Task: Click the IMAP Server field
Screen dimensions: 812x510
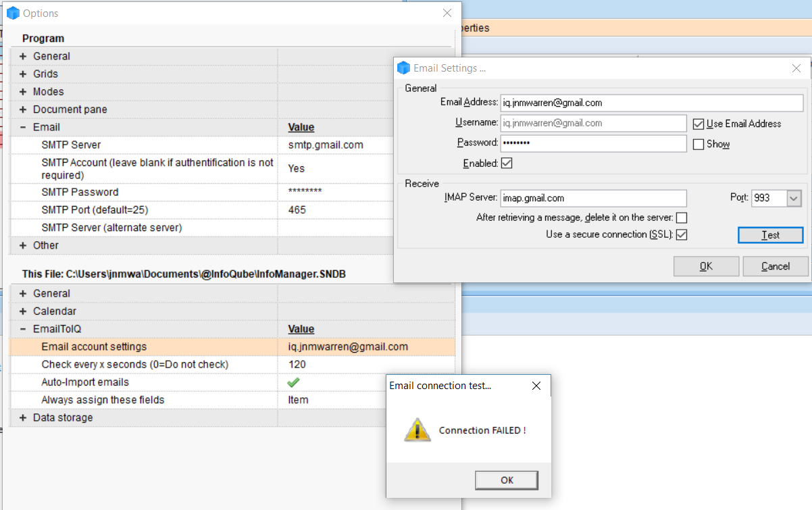Action: (x=593, y=198)
